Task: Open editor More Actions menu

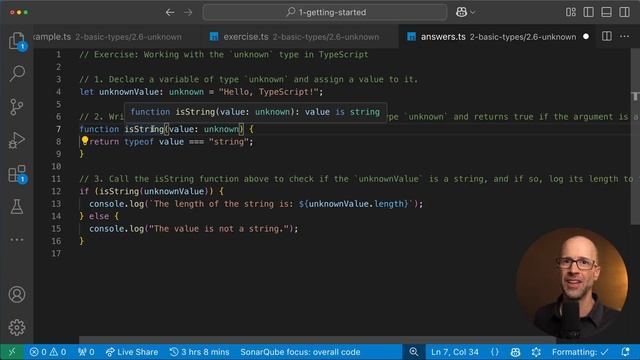Action: coord(624,36)
